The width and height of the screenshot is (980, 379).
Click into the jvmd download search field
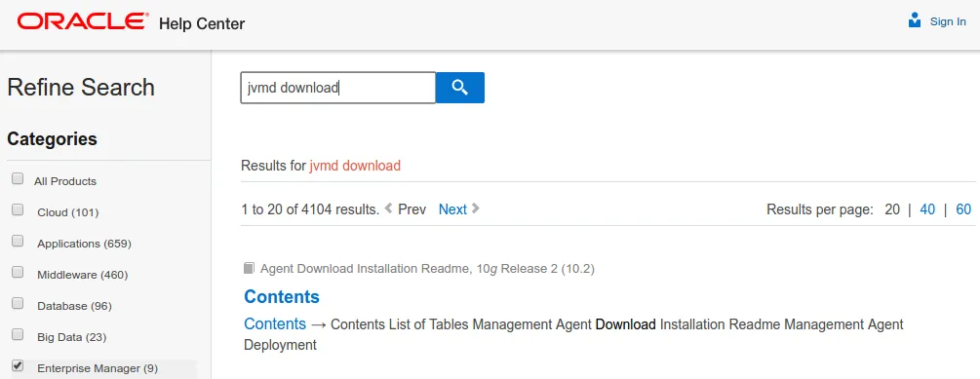click(x=338, y=88)
